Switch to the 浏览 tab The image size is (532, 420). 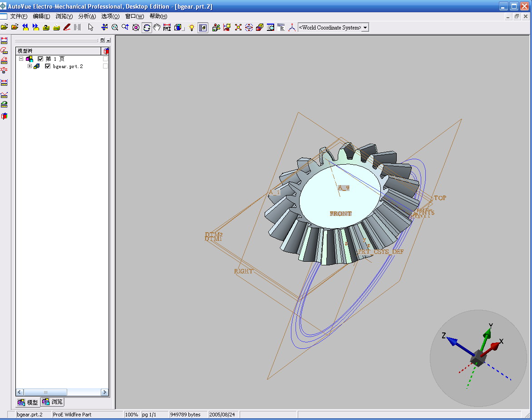point(52,402)
